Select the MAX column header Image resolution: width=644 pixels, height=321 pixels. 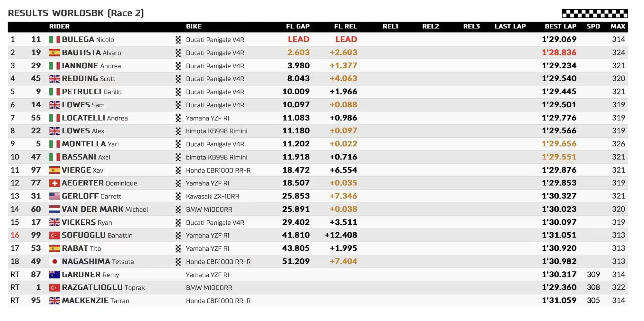coord(618,26)
